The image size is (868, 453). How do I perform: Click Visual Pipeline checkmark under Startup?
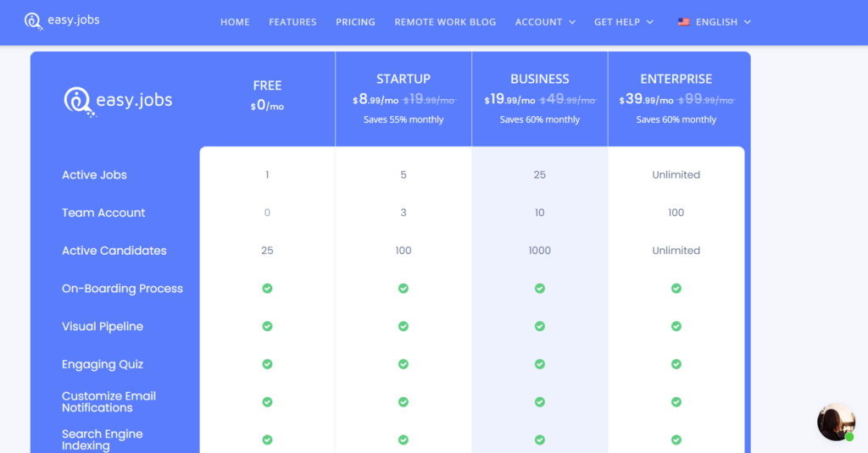(403, 326)
